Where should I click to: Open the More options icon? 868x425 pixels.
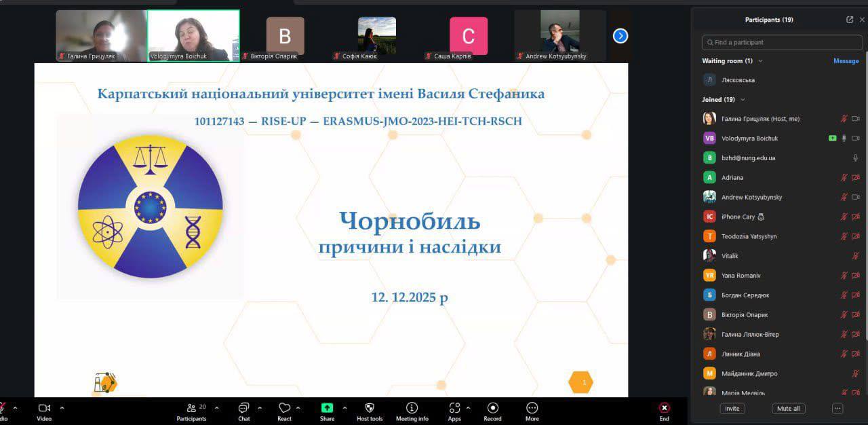tap(532, 408)
